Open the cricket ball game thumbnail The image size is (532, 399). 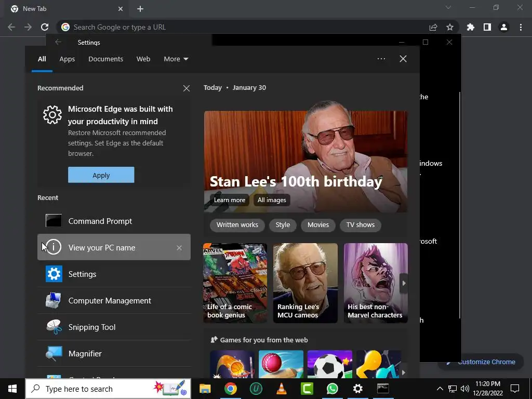(281, 364)
